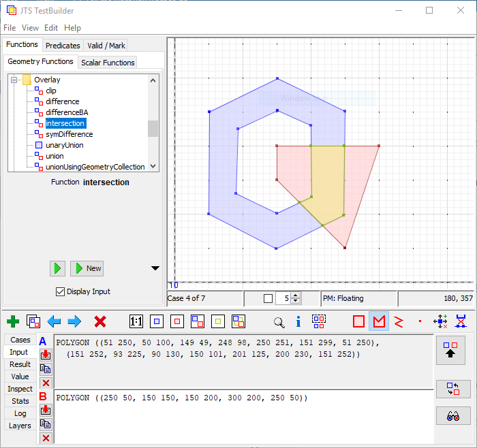
Task: Select the difference function in tree
Action: coord(63,101)
